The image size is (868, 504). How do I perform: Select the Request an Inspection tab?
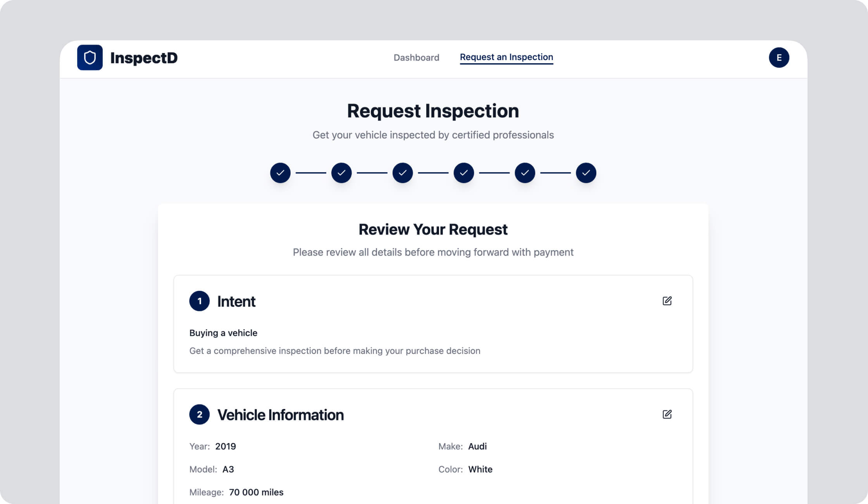coord(506,57)
